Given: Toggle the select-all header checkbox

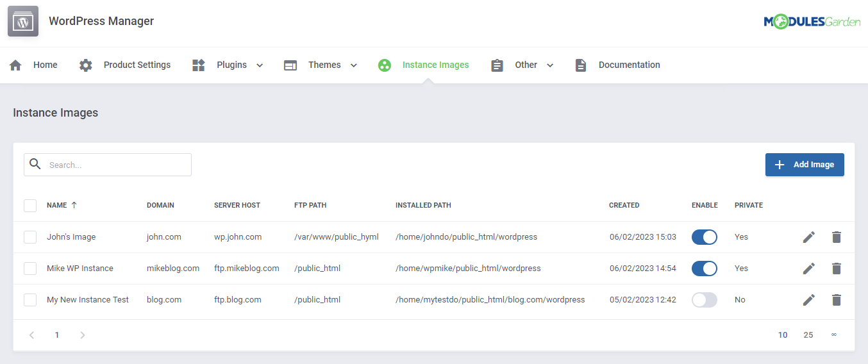Looking at the screenshot, I should [x=30, y=206].
